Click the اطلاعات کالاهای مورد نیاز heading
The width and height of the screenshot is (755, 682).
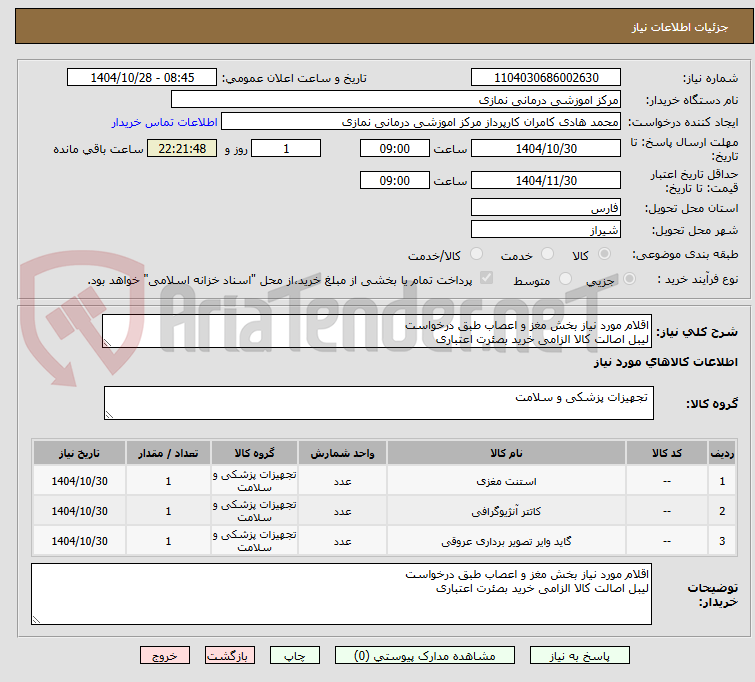click(665, 362)
